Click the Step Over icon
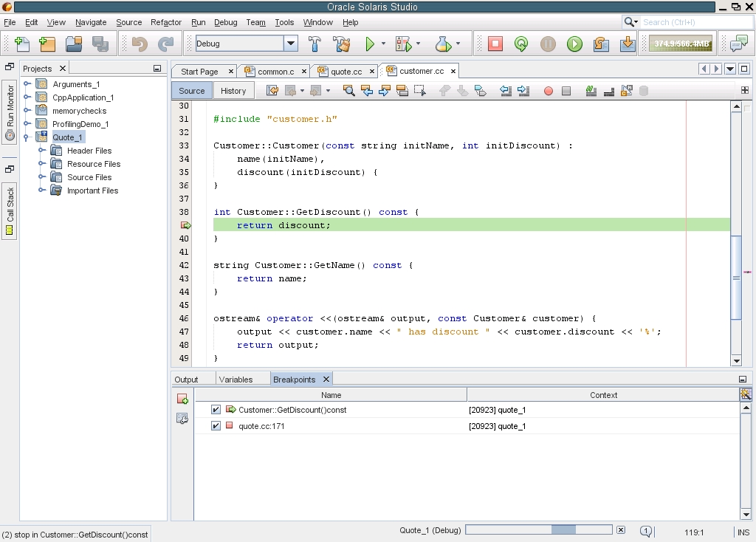Viewport: 756px width, 542px height. pyautogui.click(x=601, y=44)
